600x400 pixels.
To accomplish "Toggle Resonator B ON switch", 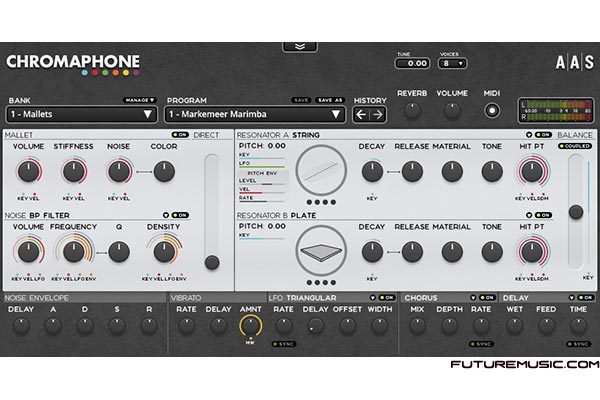I will (x=543, y=215).
